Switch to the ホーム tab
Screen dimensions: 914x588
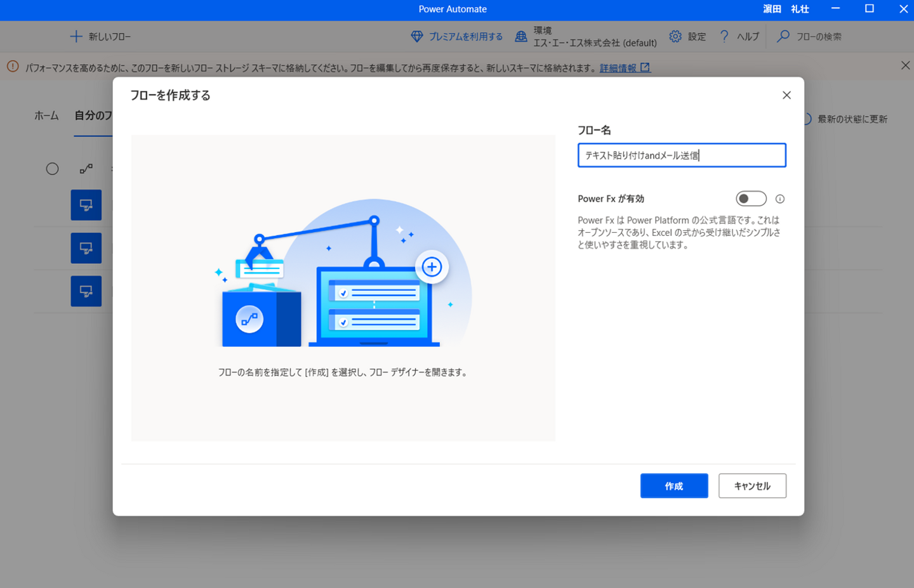coord(46,115)
